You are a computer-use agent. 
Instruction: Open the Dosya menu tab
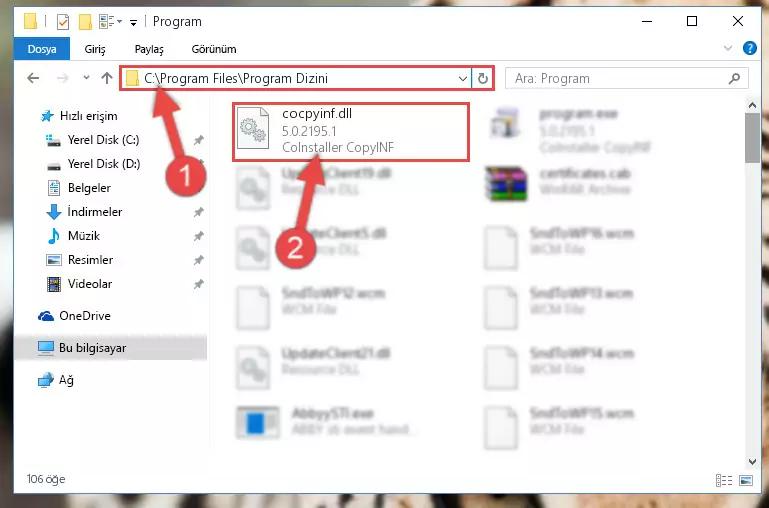[42, 49]
